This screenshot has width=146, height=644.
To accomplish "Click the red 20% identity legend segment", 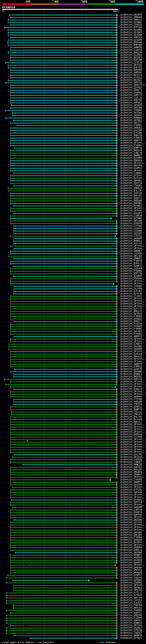I will (x=16, y=4).
